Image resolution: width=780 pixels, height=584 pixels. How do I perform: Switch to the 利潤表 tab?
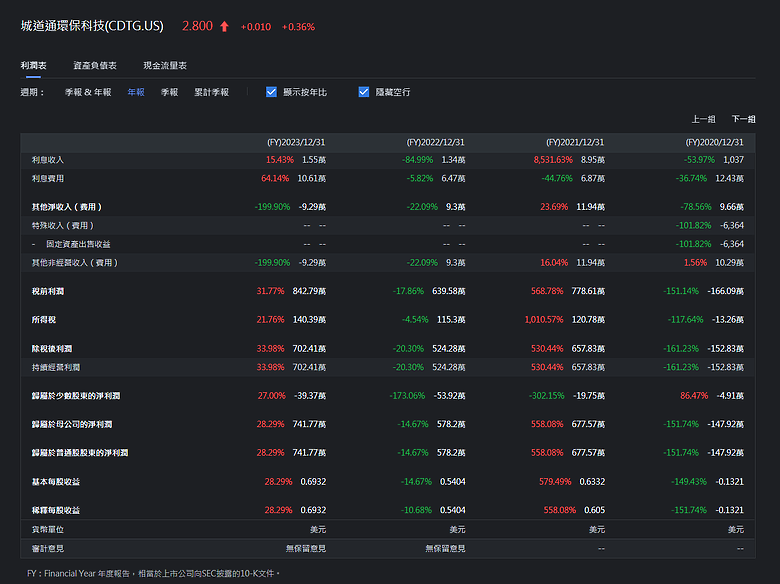point(33,65)
